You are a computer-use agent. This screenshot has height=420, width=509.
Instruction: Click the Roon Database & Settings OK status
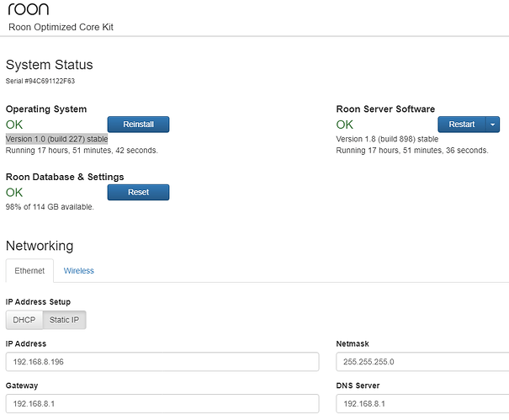(14, 193)
